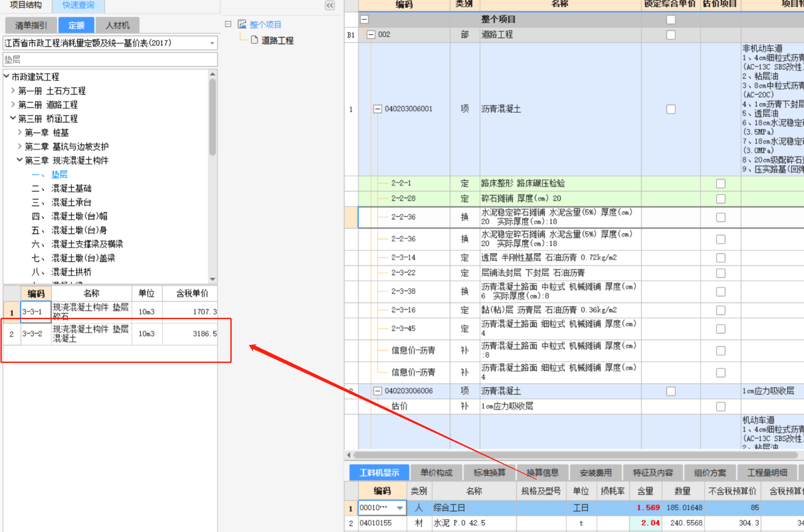The image size is (804, 532).
Task: Toggle 估价项目 checkbox for row 2-3-38
Action: point(721,292)
